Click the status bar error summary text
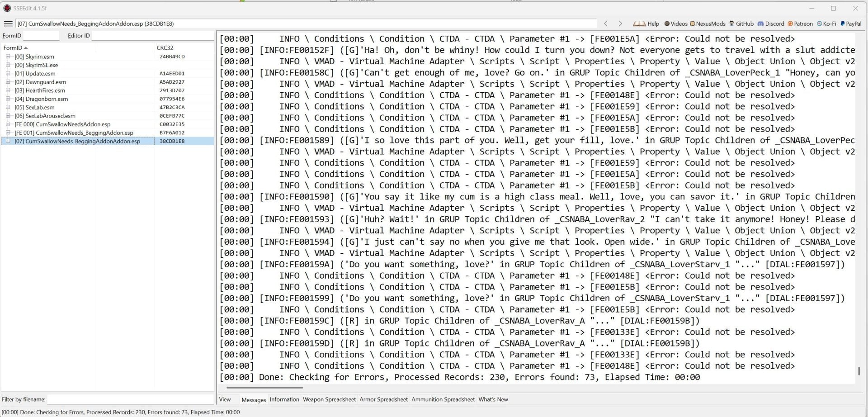The image size is (868, 417). tap(121, 412)
